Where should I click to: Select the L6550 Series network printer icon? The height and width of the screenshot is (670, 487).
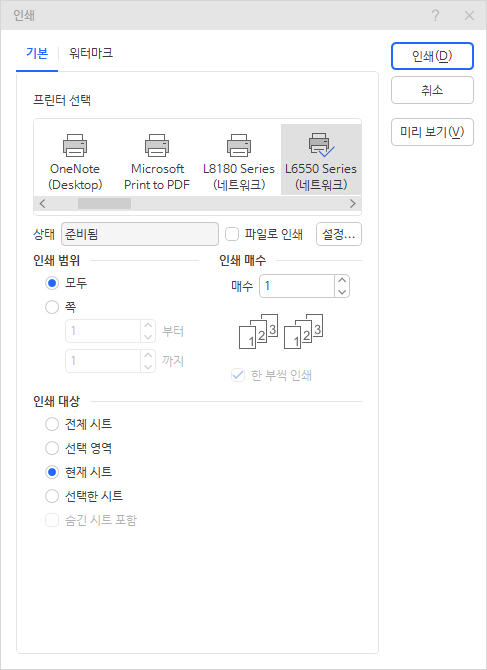coord(321,144)
